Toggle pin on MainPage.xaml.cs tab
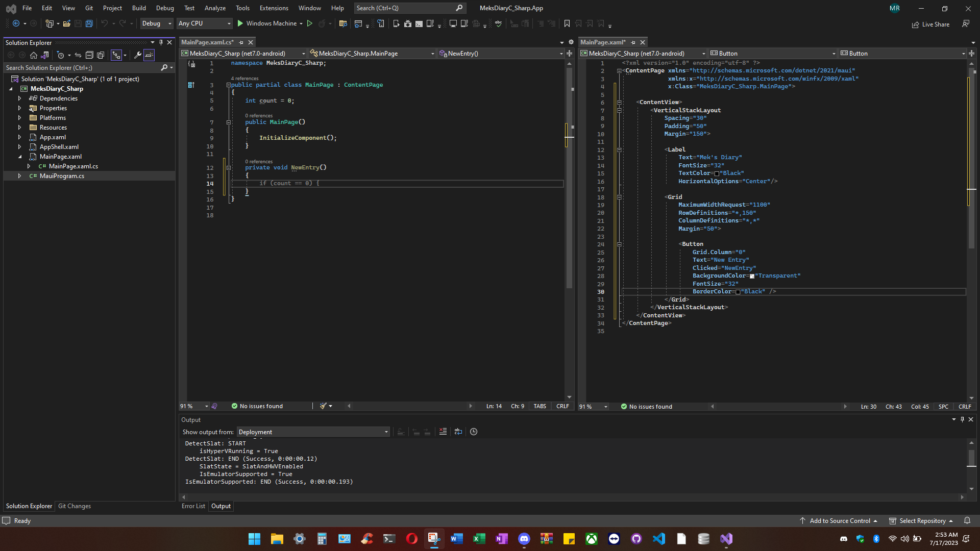980x551 pixels. tap(241, 42)
